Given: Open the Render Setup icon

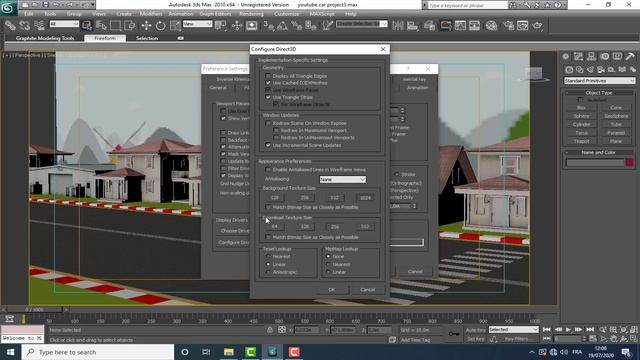Looking at the screenshot, I should click(508, 26).
